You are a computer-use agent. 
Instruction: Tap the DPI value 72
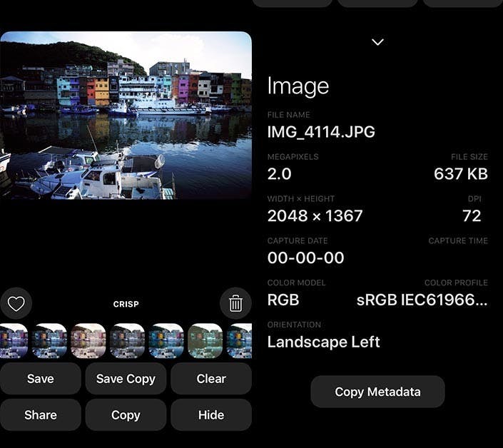472,216
